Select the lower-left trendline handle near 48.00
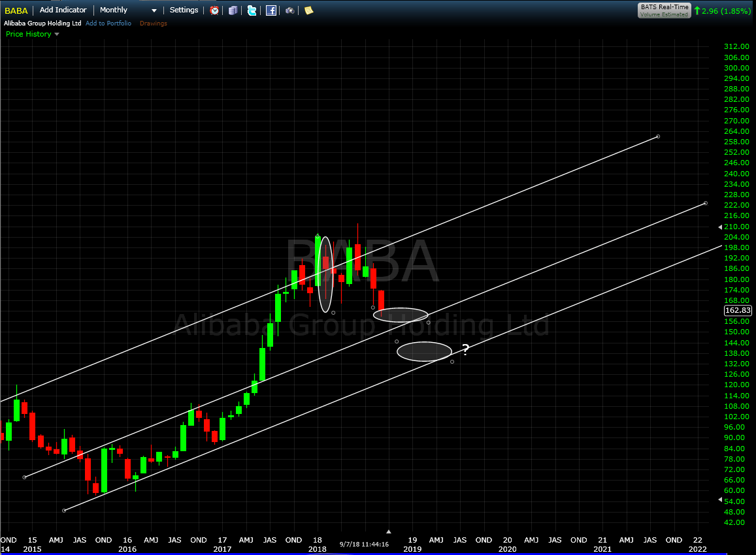This screenshot has width=756, height=555. pos(64,510)
